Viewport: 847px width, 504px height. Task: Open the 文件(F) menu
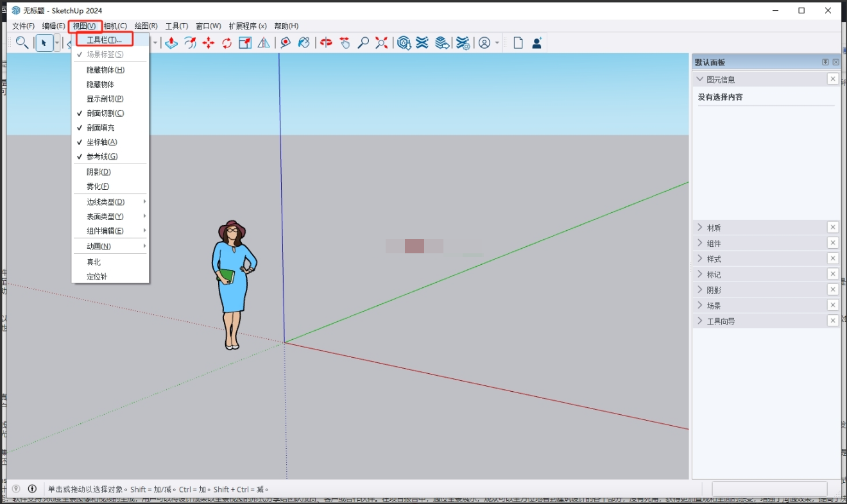point(23,26)
